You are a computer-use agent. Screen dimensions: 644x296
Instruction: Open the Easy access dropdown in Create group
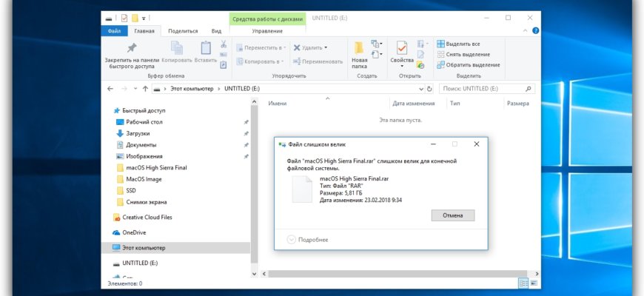click(x=376, y=54)
